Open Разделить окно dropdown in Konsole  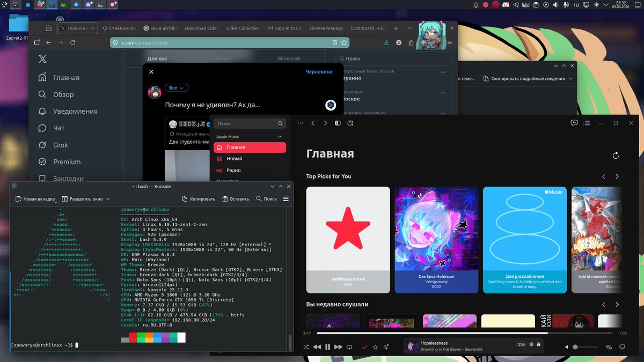click(x=85, y=198)
